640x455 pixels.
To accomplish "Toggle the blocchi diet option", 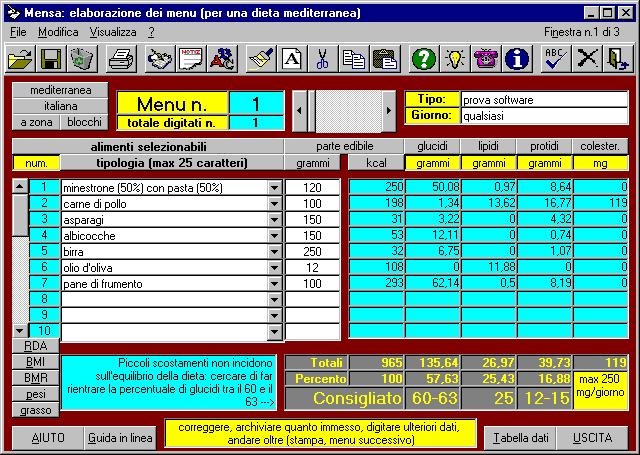I will (84, 122).
